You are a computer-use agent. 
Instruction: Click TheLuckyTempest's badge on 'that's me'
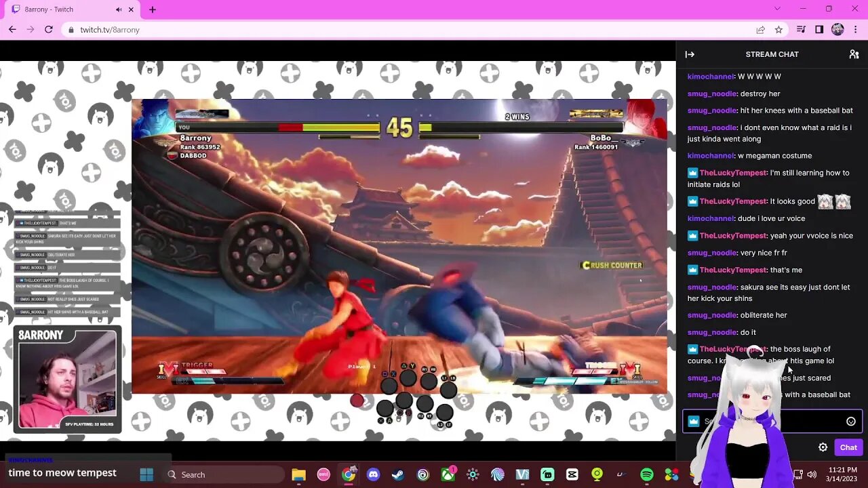pyautogui.click(x=692, y=270)
